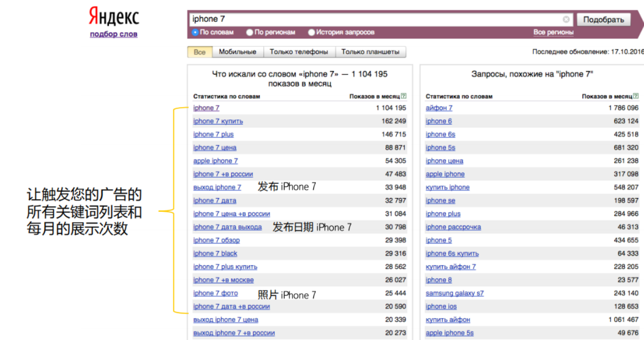
Task: Open the 'iphone 7 +в россии' keyword link
Action: coord(223,174)
